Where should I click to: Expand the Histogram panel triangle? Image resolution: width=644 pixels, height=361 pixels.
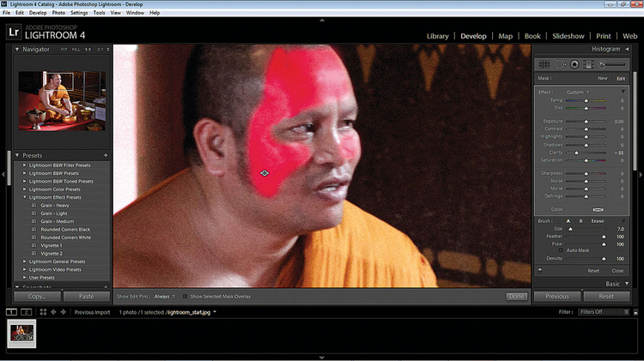627,49
